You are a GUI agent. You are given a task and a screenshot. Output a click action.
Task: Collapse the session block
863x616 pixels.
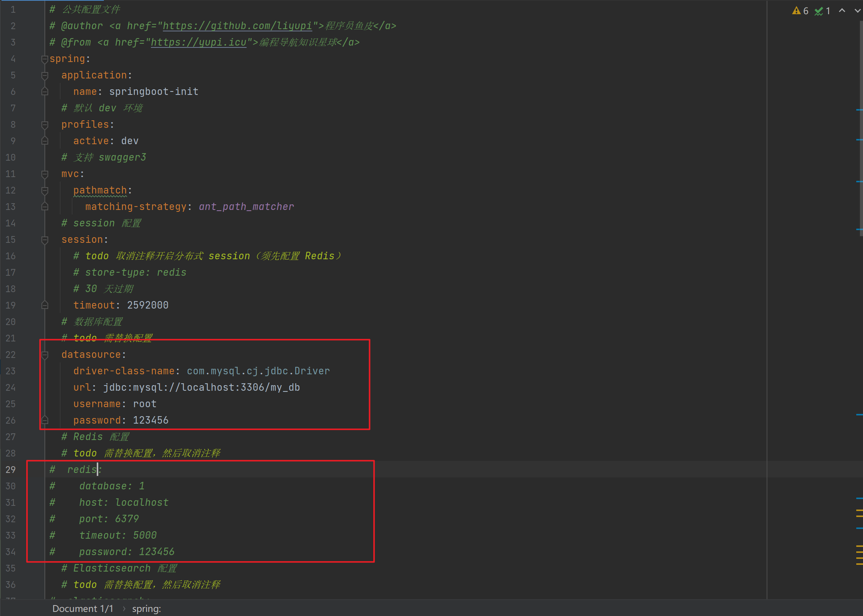point(45,240)
